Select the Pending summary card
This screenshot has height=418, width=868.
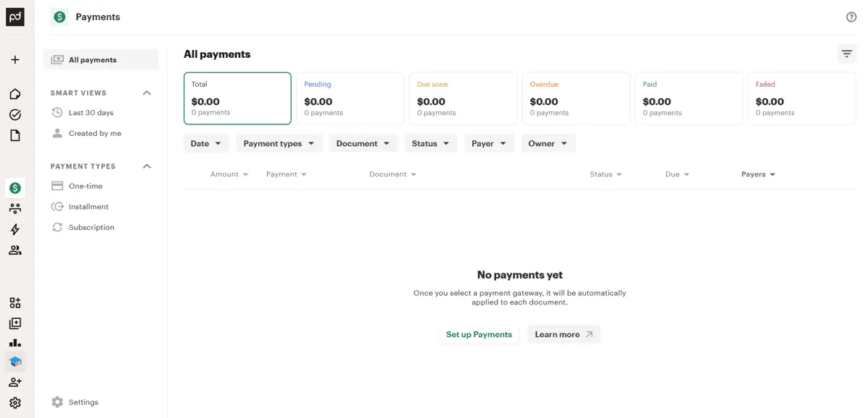pos(350,98)
